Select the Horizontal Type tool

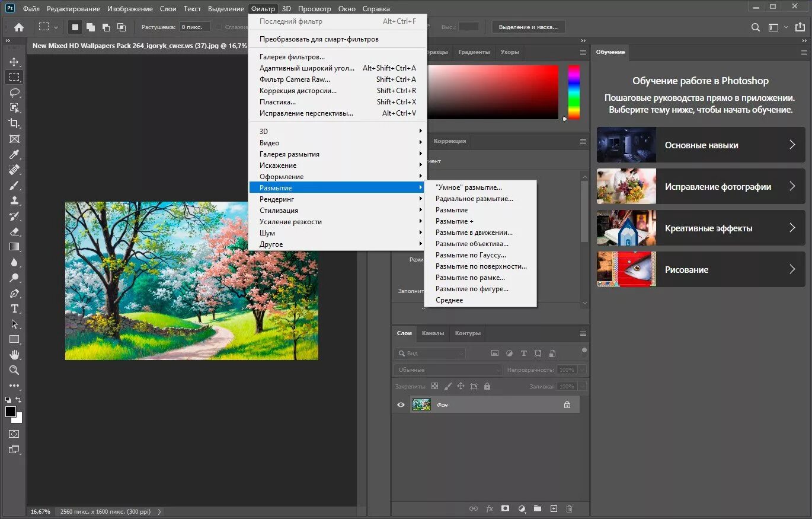tap(14, 308)
